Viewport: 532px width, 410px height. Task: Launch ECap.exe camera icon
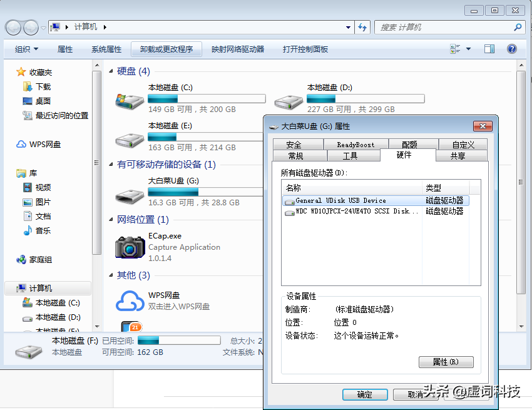coord(130,247)
